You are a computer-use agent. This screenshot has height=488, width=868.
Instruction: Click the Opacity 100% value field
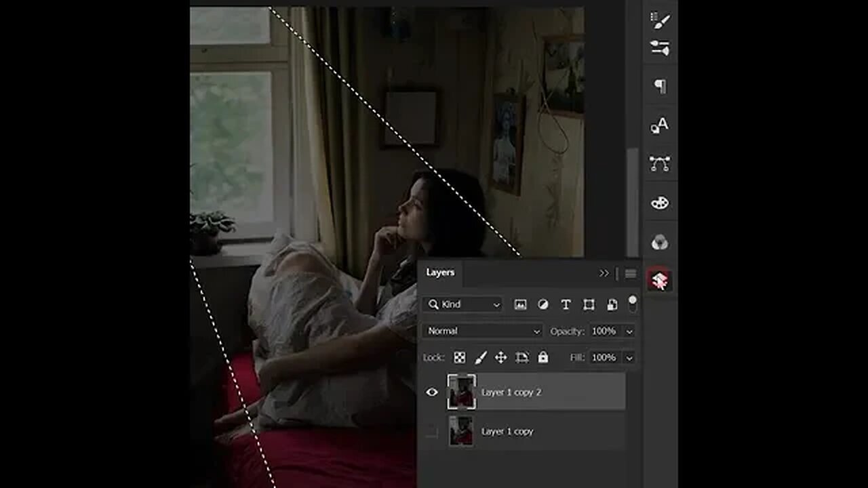click(x=604, y=331)
